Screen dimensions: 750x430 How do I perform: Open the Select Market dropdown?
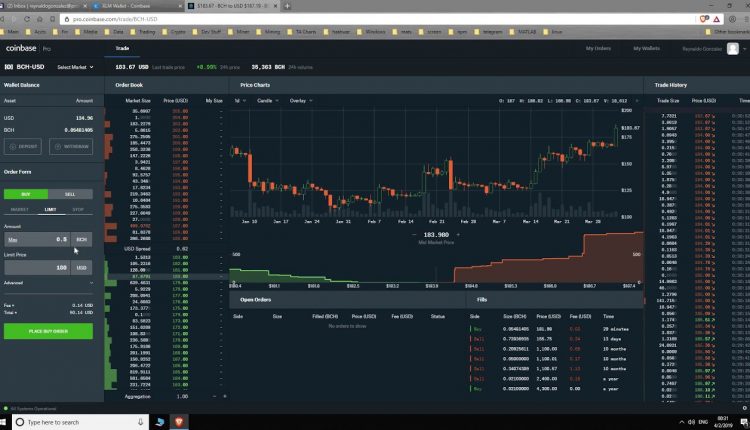75,67
